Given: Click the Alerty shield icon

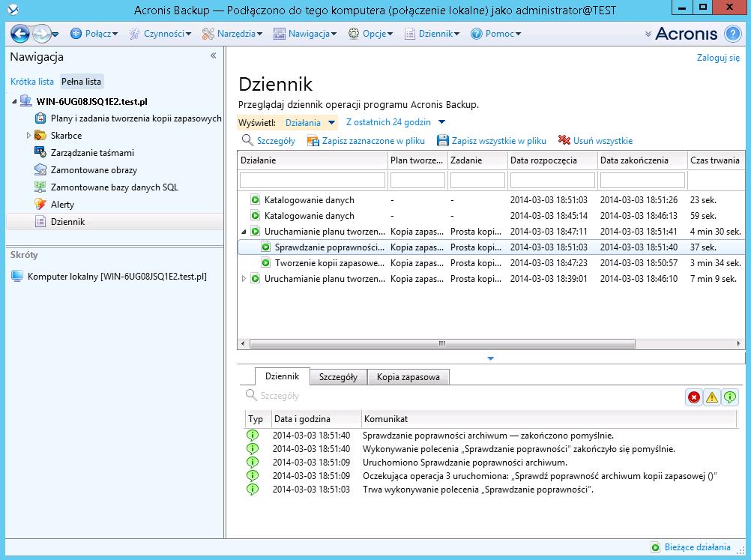Looking at the screenshot, I should click(x=40, y=204).
